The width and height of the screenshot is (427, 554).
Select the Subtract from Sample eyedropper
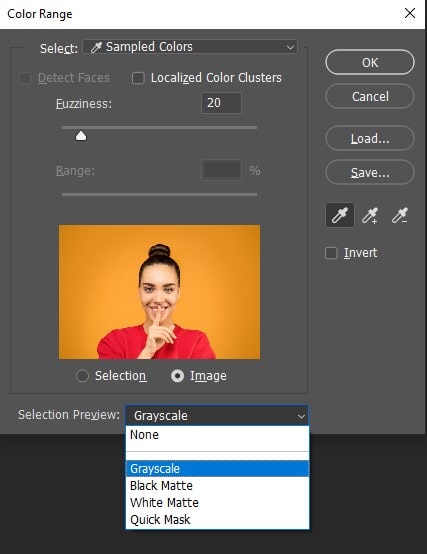pyautogui.click(x=400, y=215)
